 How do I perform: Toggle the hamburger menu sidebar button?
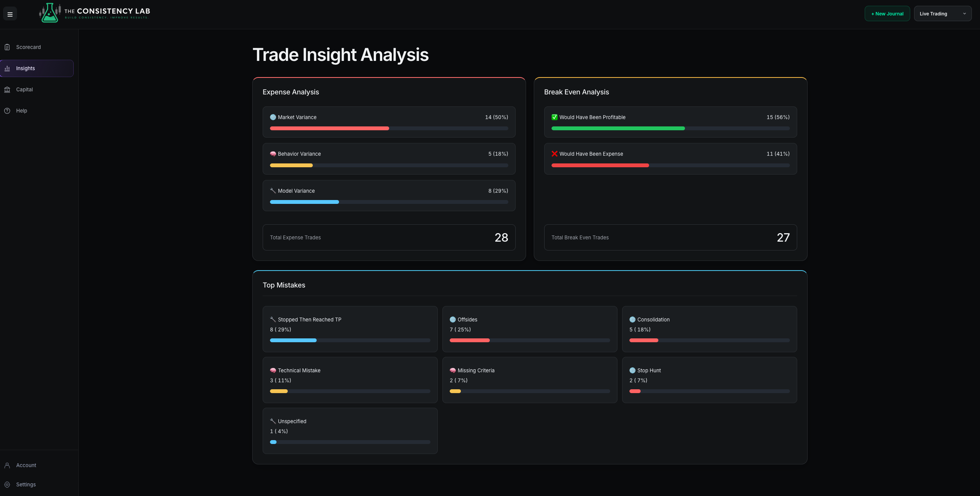click(10, 14)
